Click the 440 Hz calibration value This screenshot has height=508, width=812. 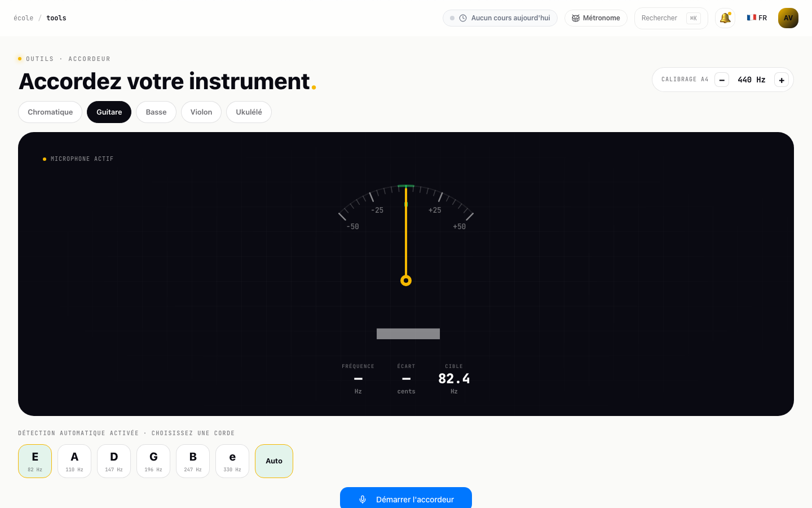coord(752,80)
